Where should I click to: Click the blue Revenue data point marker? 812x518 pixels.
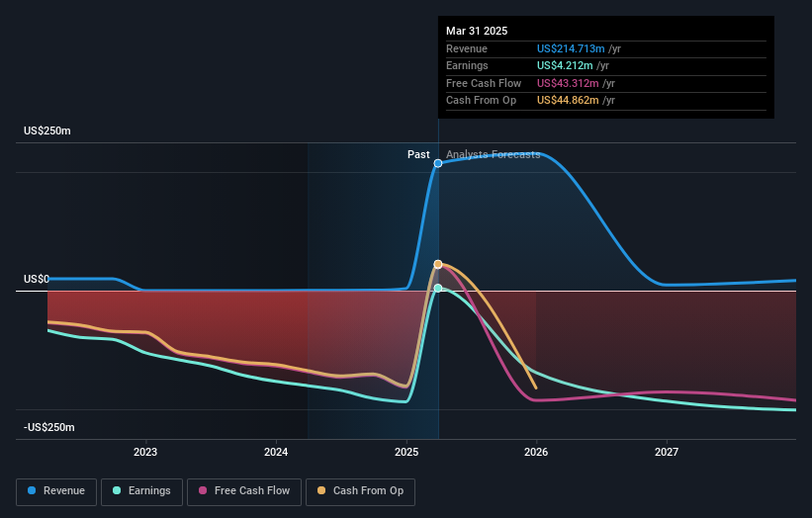point(438,163)
